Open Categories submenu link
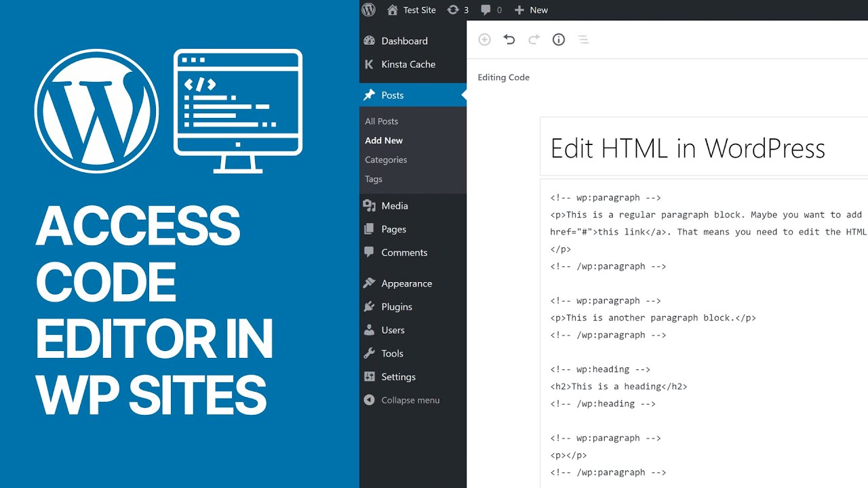Screen dimensions: 868x488 click(x=386, y=160)
